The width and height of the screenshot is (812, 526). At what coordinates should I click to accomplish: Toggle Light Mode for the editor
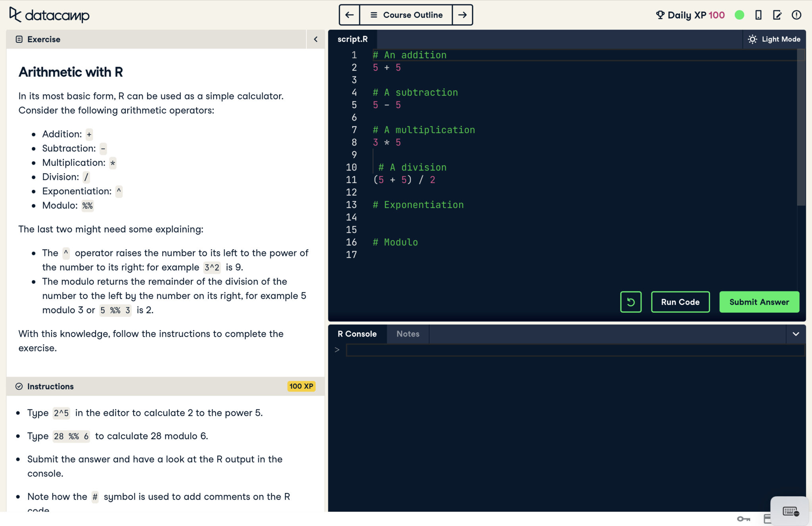(x=774, y=39)
